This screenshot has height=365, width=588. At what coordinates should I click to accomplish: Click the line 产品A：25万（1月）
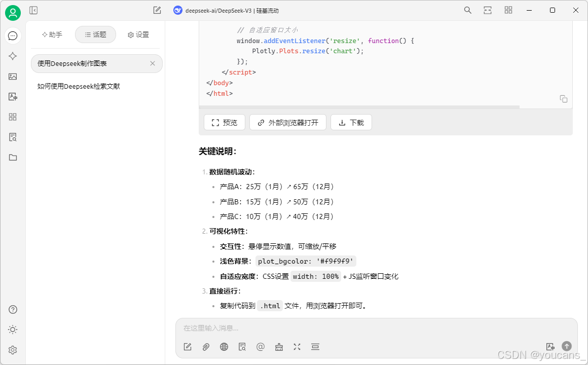point(277,187)
